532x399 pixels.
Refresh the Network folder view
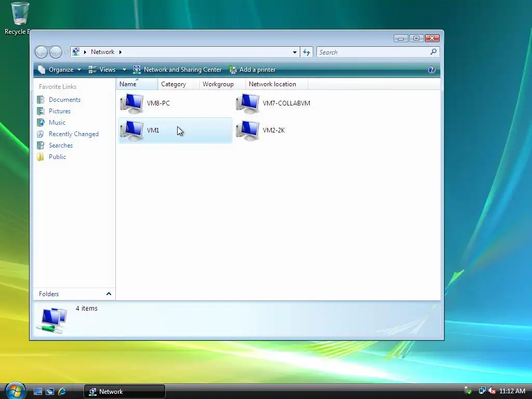(x=307, y=52)
